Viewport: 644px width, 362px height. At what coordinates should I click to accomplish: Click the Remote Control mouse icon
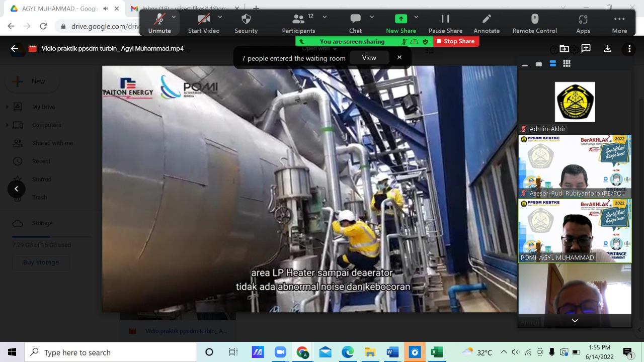pyautogui.click(x=534, y=23)
